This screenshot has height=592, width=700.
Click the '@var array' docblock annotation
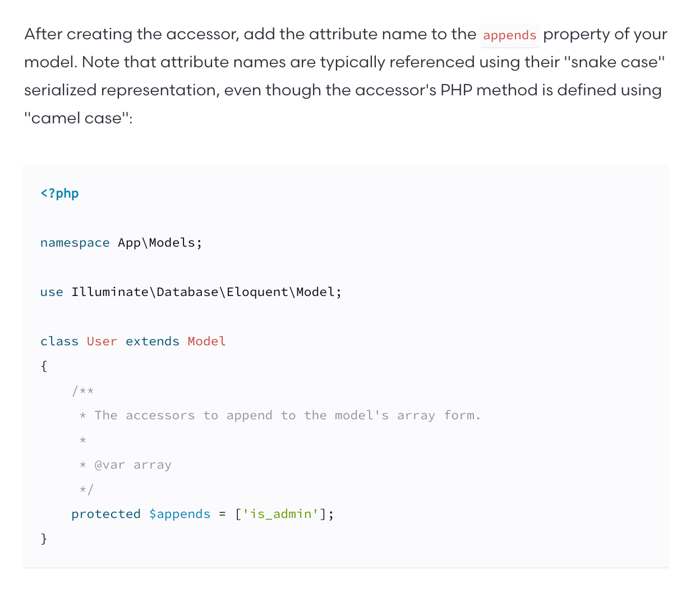[x=133, y=465]
